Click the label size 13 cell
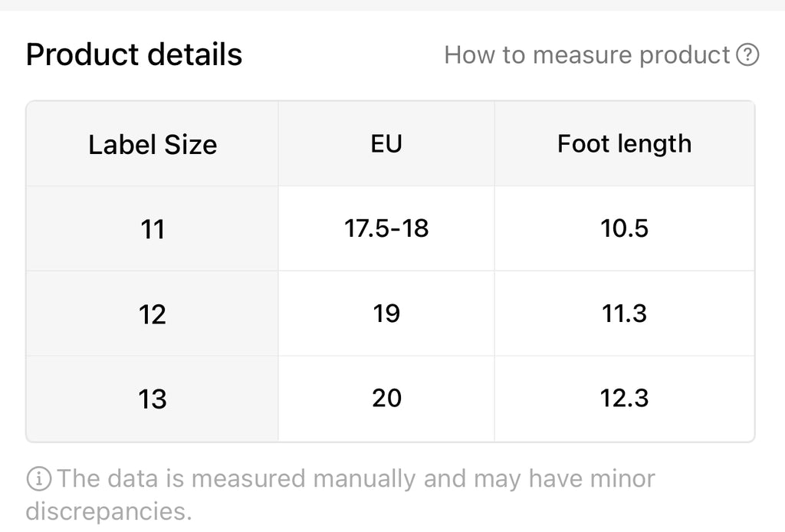Image resolution: width=785 pixels, height=532 pixels. 153,399
